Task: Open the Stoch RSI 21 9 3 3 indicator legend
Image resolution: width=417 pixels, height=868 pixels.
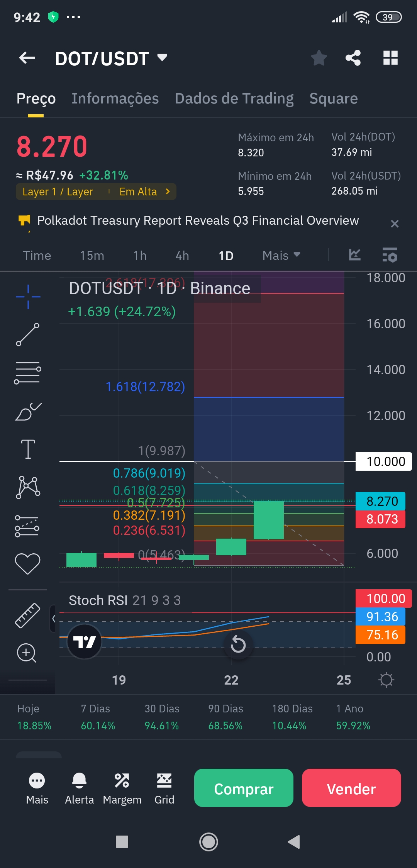Action: (125, 600)
